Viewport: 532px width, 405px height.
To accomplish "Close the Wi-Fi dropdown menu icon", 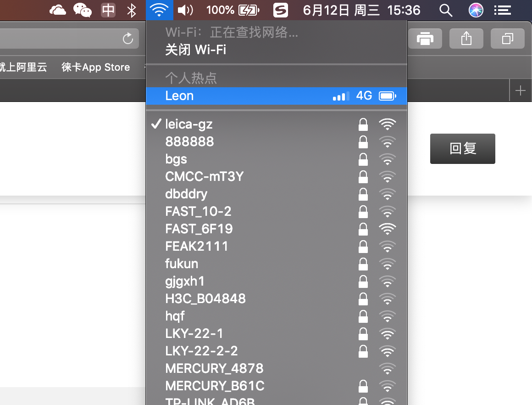I will (x=160, y=10).
